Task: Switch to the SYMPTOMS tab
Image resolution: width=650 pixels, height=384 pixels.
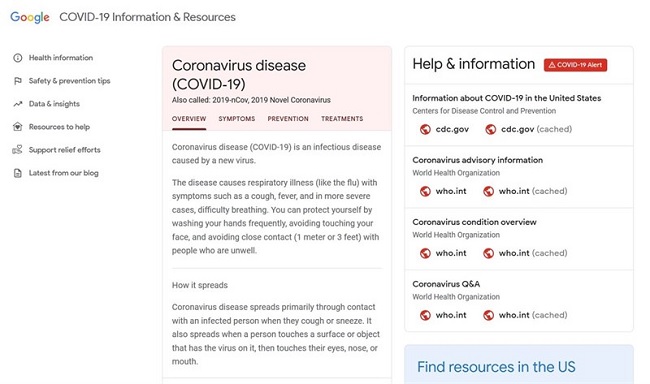Action: (237, 119)
